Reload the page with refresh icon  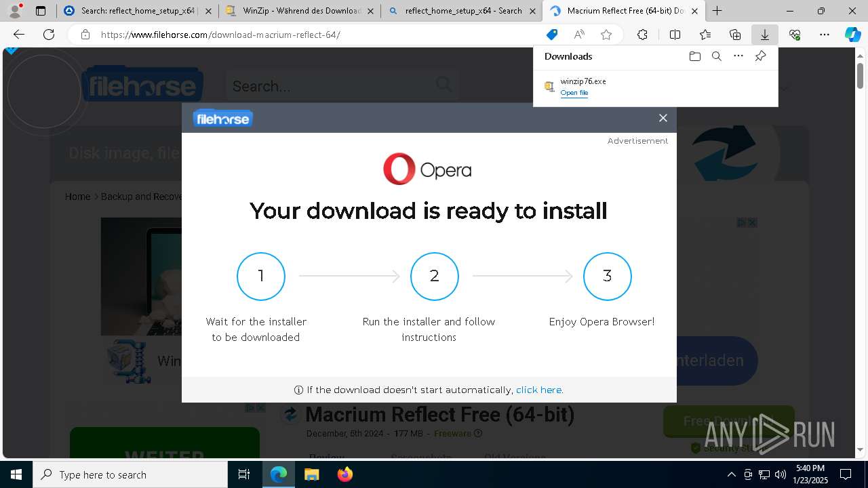[49, 35]
